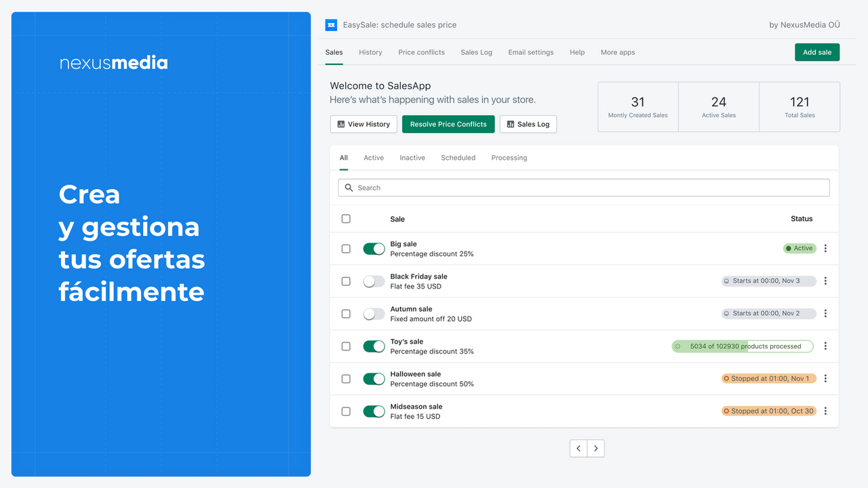
Task: Check the Autumn sale checkbox
Action: [x=346, y=314]
